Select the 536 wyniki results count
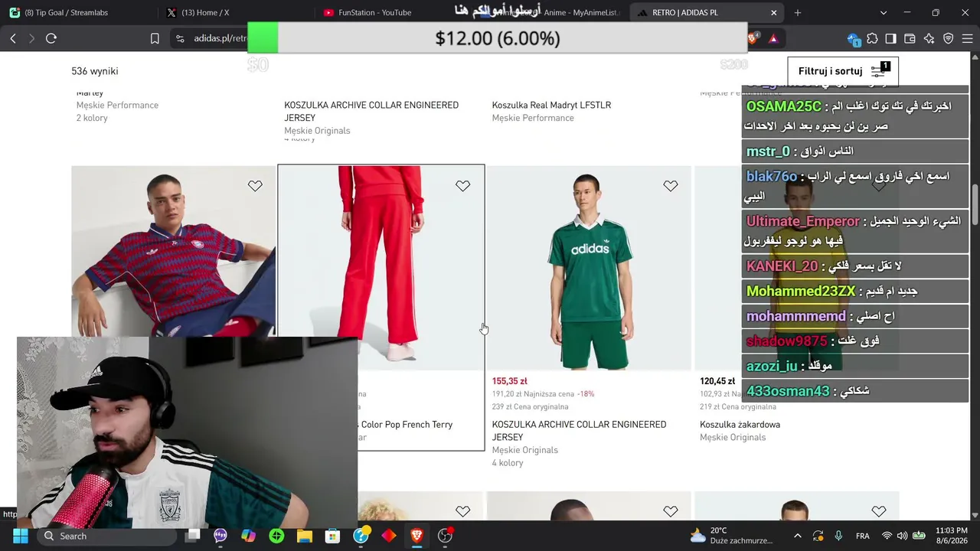 tap(95, 71)
